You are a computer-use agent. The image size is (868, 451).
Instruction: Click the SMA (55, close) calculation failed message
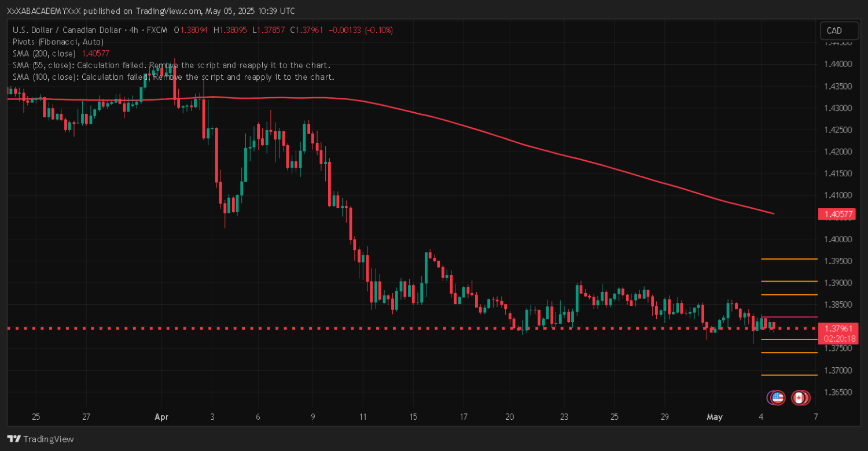tap(171, 65)
